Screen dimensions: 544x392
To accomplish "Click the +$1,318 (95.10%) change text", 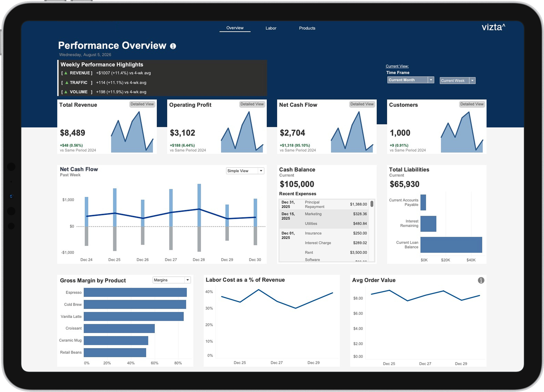I will click(295, 145).
